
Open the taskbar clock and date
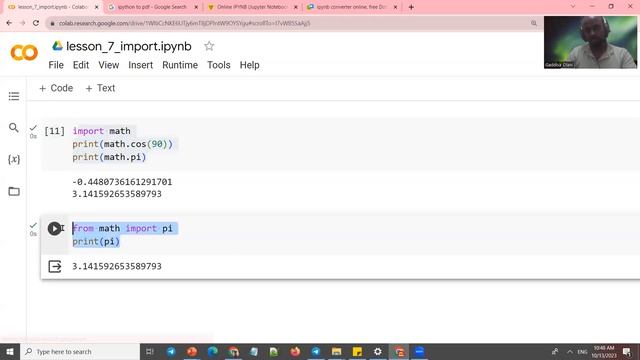point(604,351)
